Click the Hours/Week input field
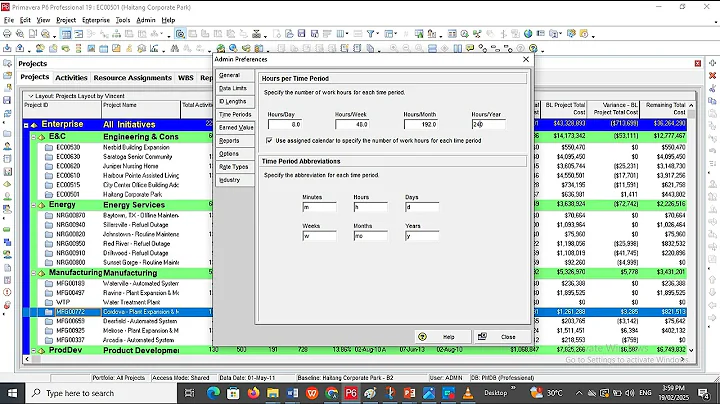The image size is (720, 404). [352, 124]
